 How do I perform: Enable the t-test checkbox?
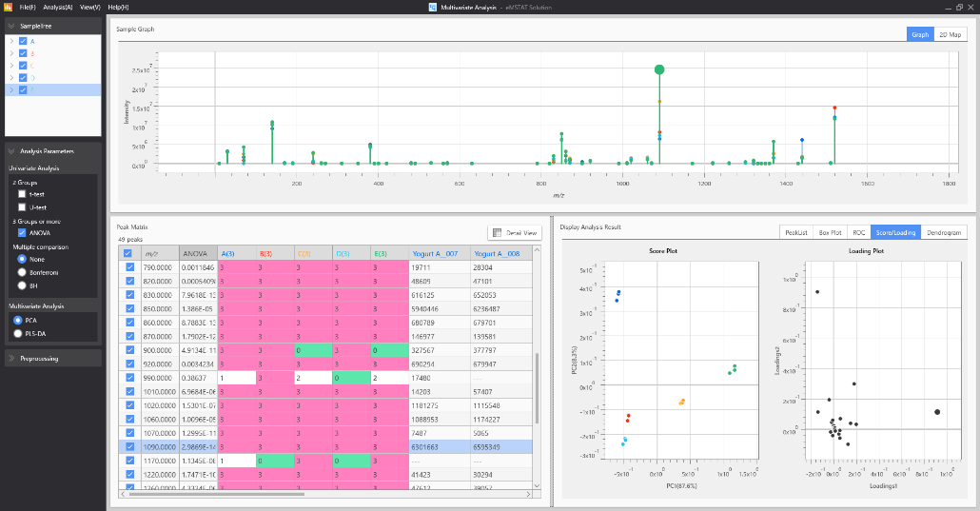point(22,193)
